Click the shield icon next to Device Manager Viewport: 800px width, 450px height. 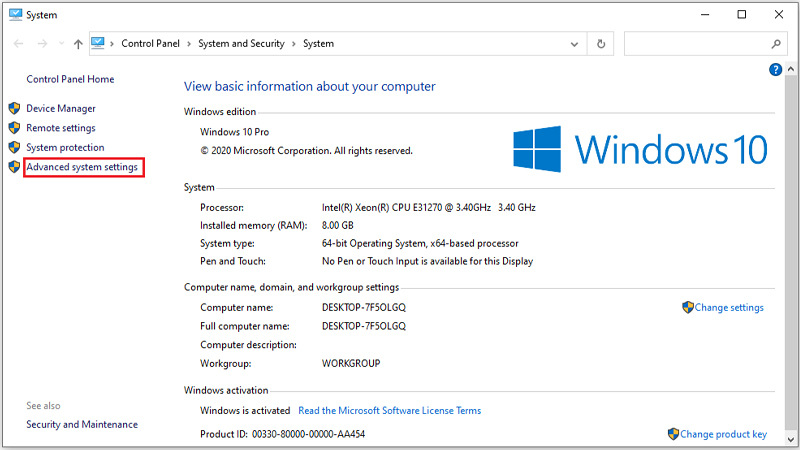(x=14, y=108)
